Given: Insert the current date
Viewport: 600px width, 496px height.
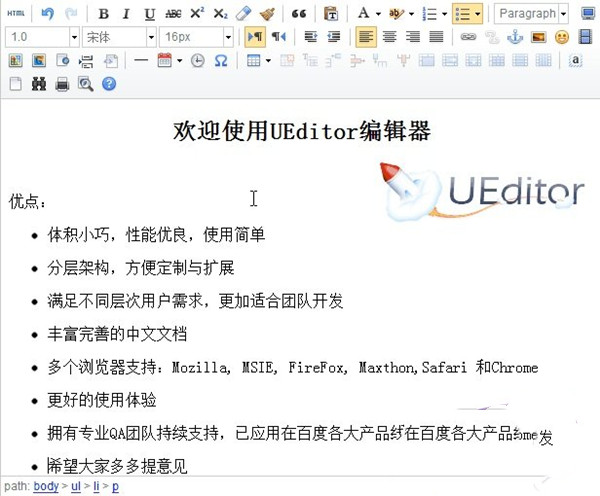Looking at the screenshot, I should [165, 60].
